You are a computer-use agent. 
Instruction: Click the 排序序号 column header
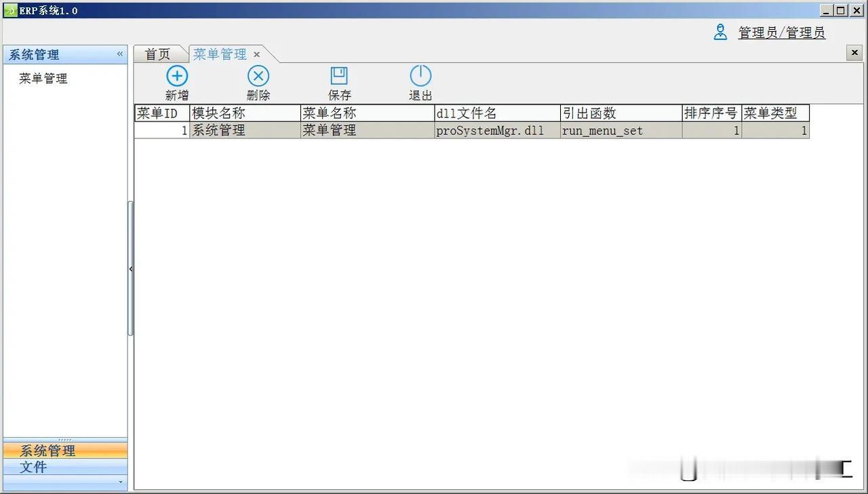[712, 113]
